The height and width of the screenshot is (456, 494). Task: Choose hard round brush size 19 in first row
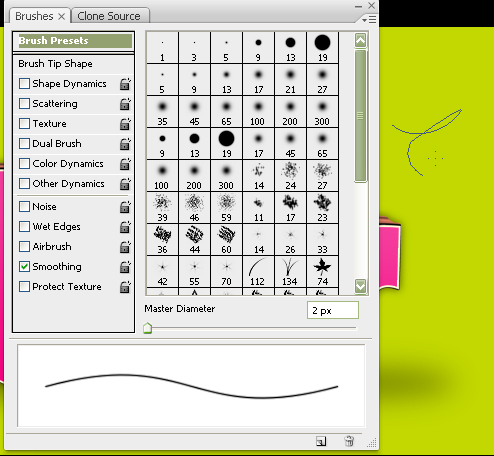pyautogui.click(x=322, y=48)
